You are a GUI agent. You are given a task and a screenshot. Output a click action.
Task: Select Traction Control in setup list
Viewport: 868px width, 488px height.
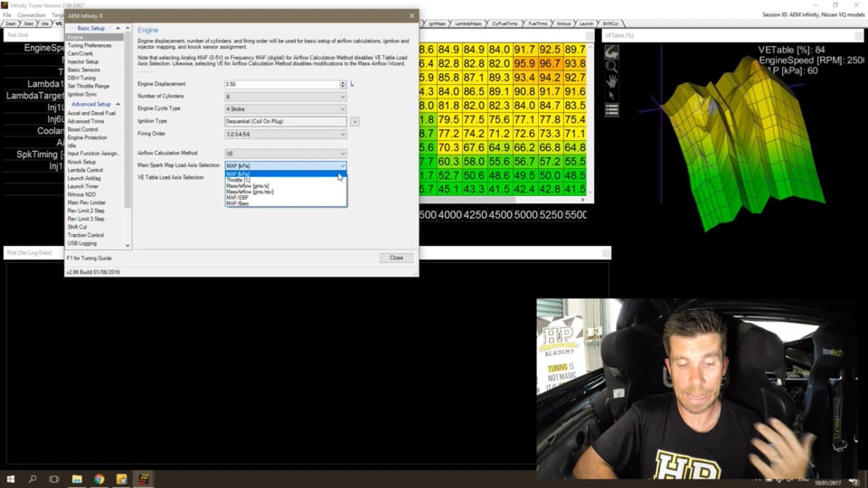[86, 235]
